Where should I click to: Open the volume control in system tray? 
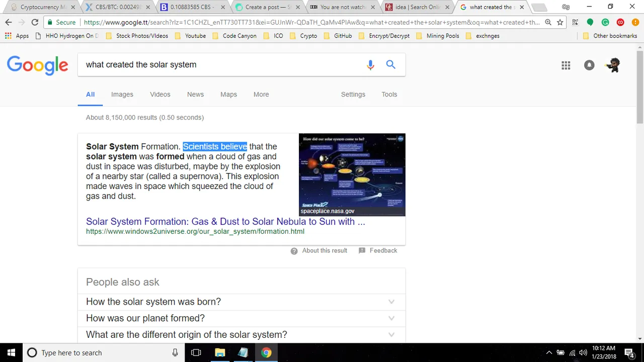tap(584, 352)
